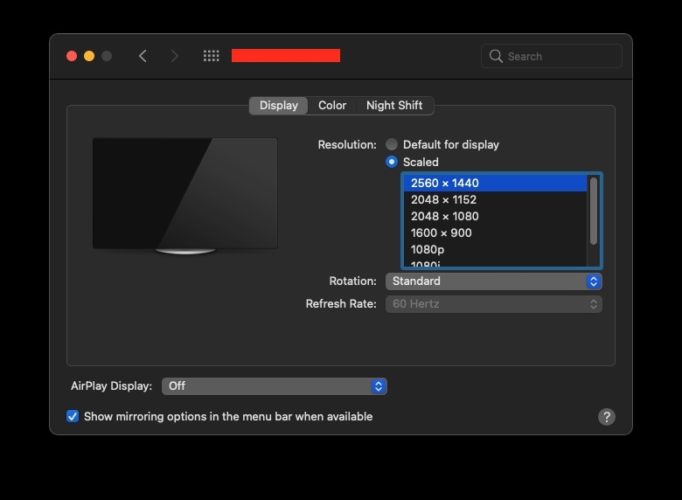Go back with the left chevron
The image size is (682, 500).
(x=143, y=56)
